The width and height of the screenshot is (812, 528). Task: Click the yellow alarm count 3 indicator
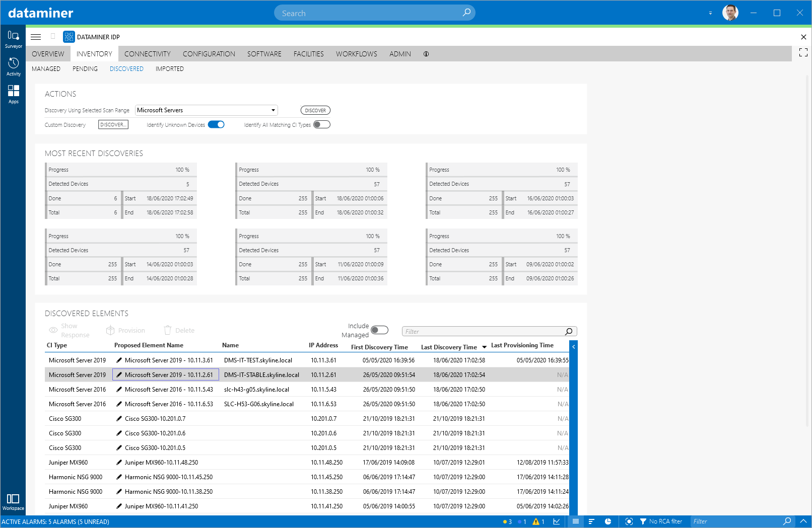click(507, 521)
